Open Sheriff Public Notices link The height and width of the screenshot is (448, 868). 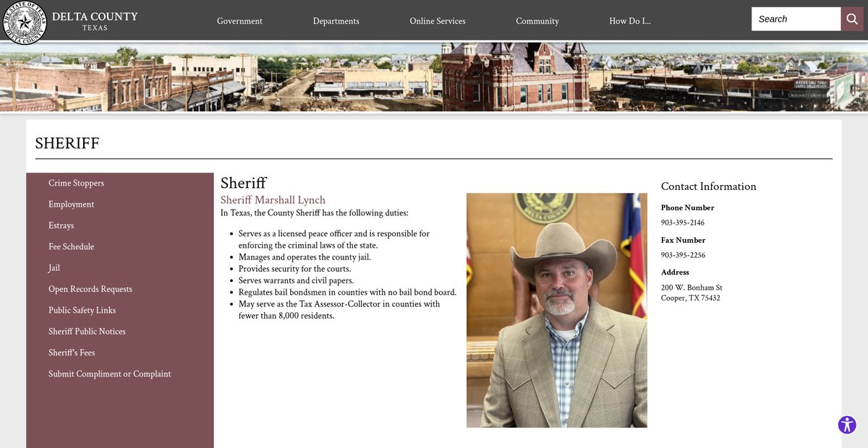pos(87,331)
